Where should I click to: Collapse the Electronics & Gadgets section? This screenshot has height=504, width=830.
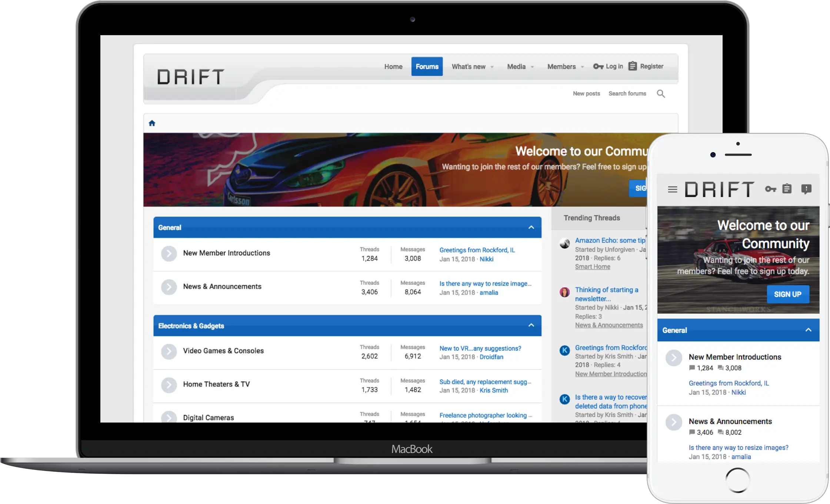click(x=531, y=324)
